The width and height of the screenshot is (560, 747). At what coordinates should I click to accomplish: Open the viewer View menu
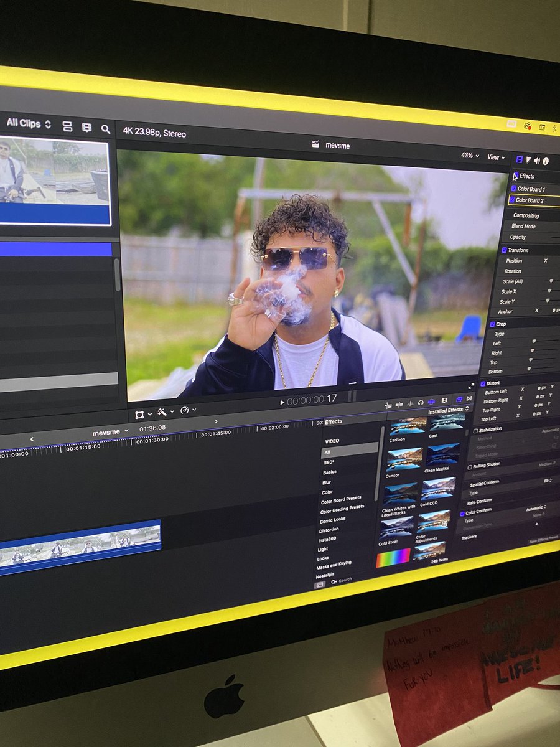click(497, 157)
